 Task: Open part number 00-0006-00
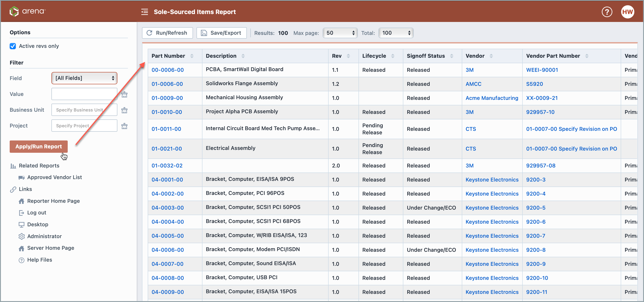click(167, 70)
